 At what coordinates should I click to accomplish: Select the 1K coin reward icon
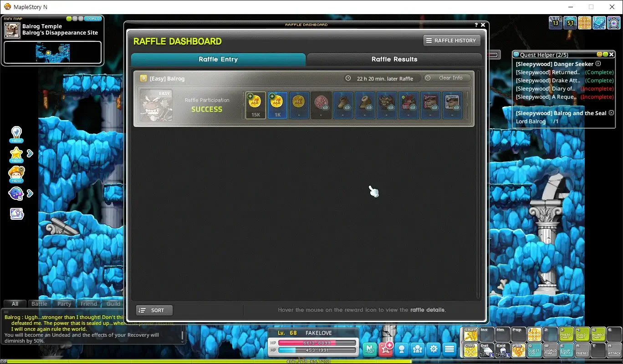tap(277, 106)
